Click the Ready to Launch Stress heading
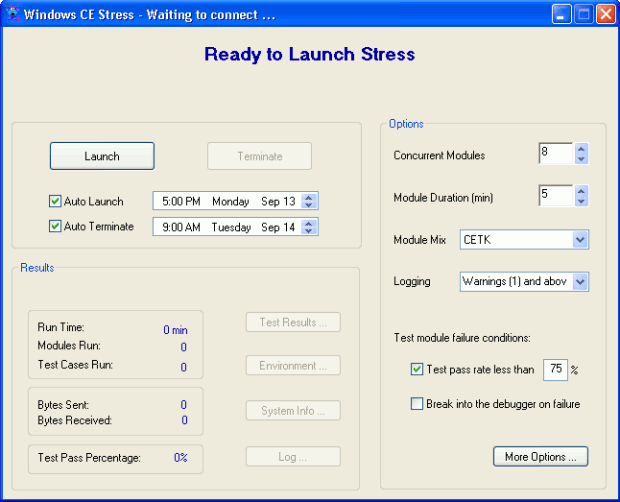 [310, 54]
